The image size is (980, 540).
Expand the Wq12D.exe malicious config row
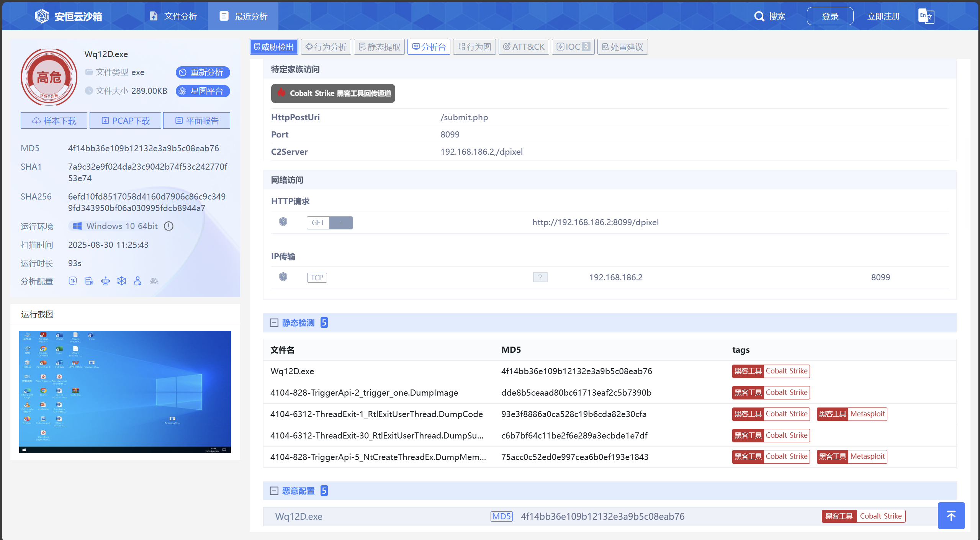(299, 516)
